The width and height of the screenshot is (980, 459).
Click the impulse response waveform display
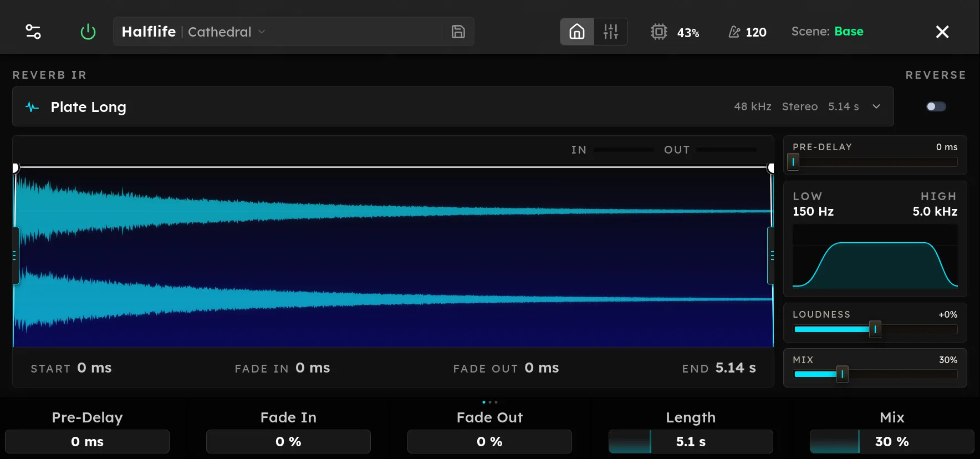pos(393,257)
